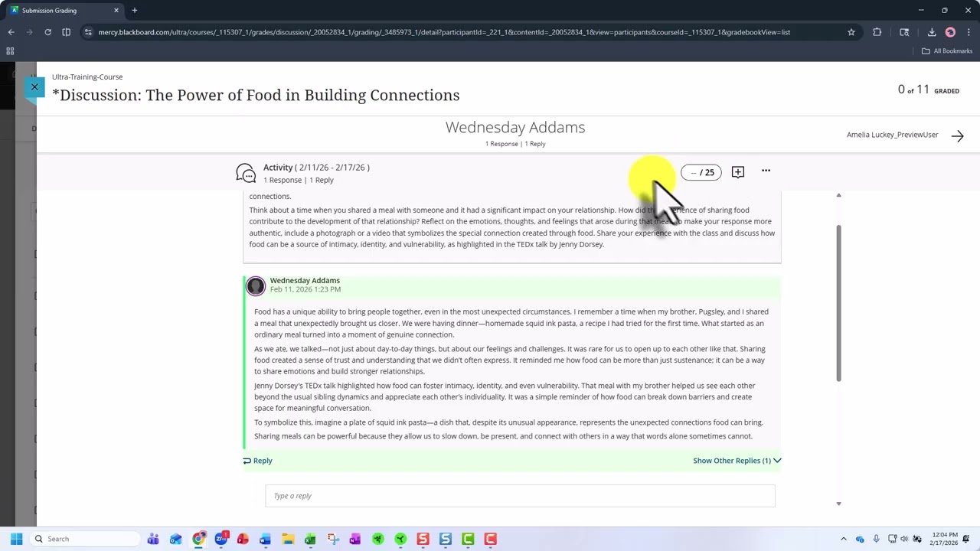Open All Bookmarks folder
The width and height of the screenshot is (980, 551).
click(947, 51)
